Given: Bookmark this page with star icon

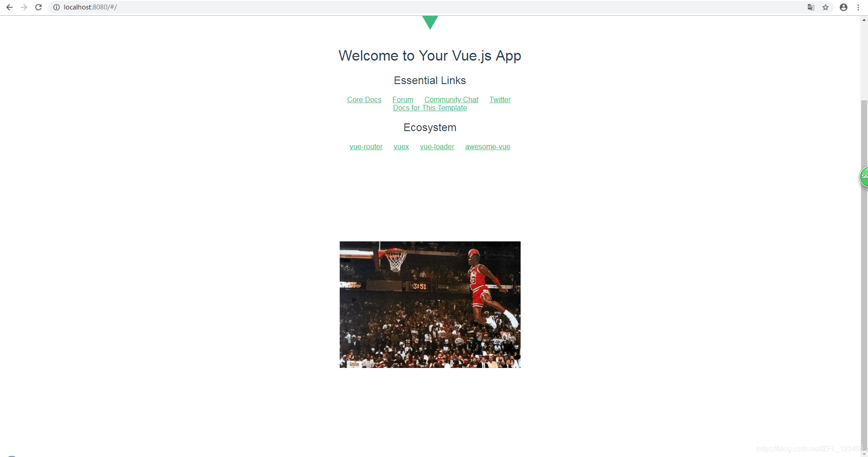Looking at the screenshot, I should click(x=825, y=7).
